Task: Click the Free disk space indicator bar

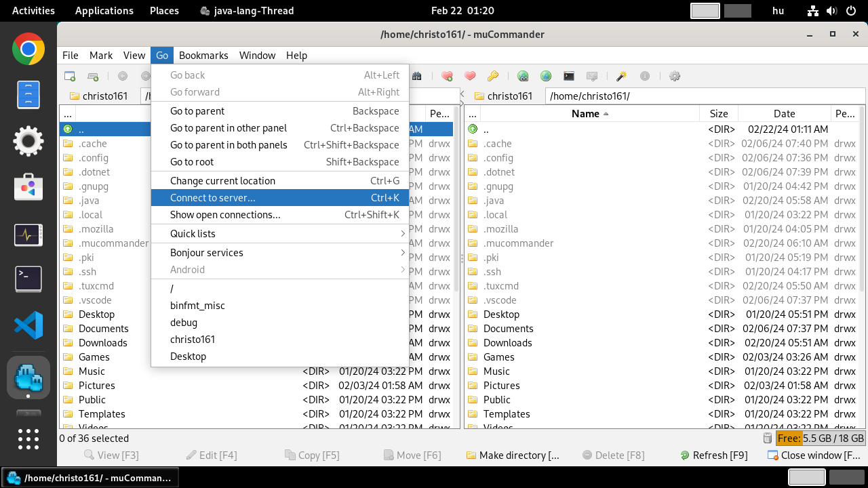Action: (821, 439)
